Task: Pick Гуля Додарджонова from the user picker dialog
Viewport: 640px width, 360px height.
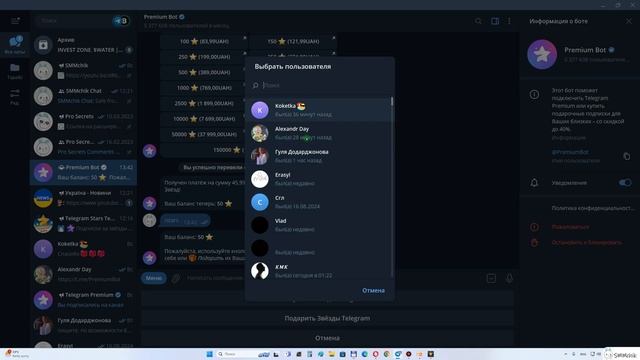Action: (x=318, y=156)
